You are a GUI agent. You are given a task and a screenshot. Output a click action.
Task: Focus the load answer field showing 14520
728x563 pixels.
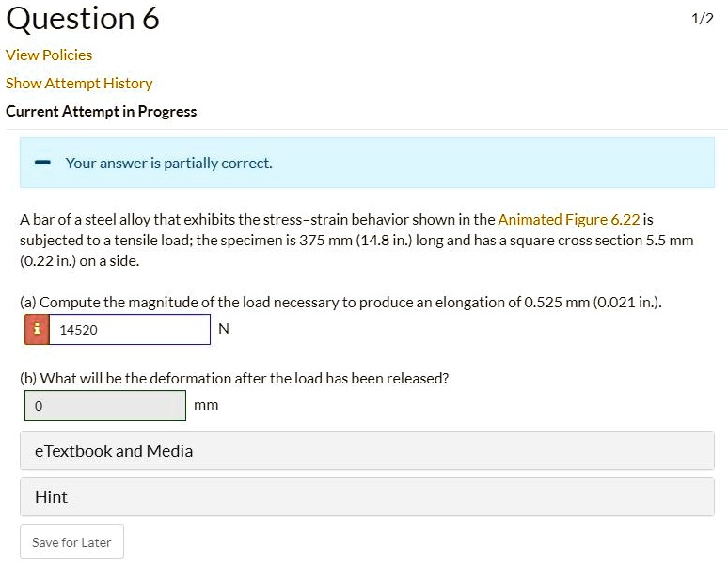130,330
